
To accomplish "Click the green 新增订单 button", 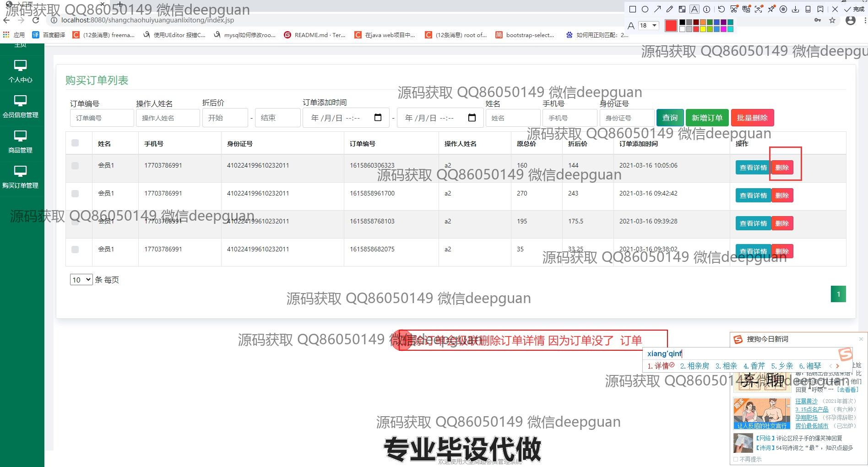I will [x=707, y=118].
